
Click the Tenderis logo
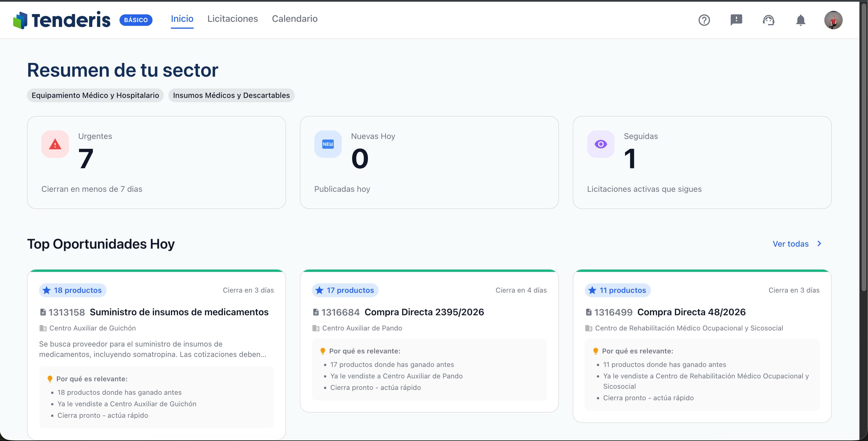pyautogui.click(x=62, y=20)
